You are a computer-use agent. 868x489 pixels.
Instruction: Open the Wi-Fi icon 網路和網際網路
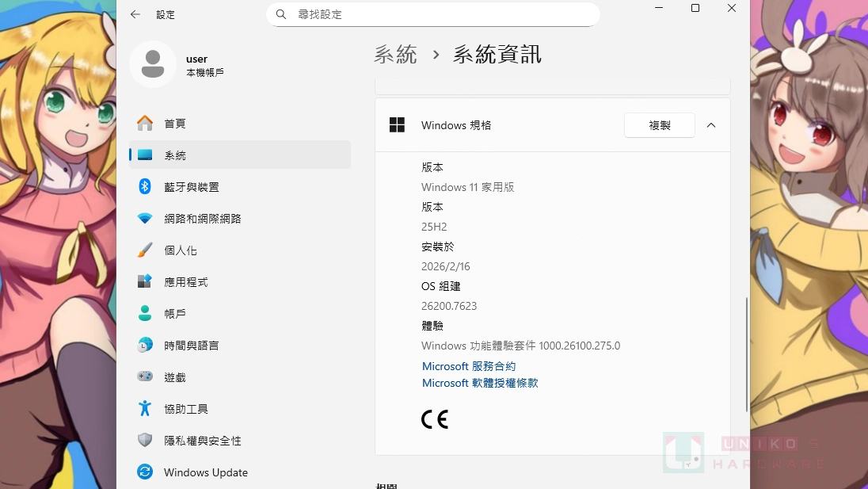click(145, 218)
